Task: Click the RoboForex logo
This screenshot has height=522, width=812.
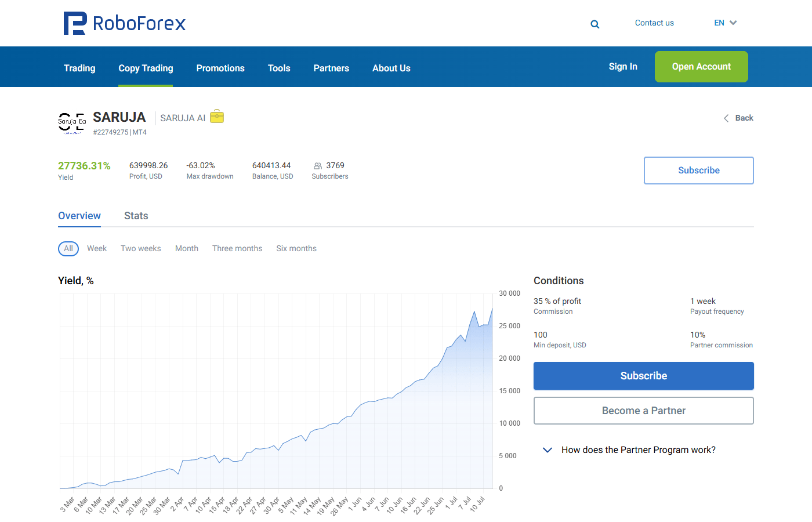Action: click(x=125, y=23)
